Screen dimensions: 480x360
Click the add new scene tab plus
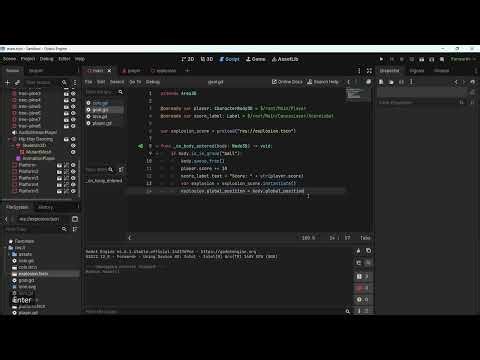tap(187, 71)
